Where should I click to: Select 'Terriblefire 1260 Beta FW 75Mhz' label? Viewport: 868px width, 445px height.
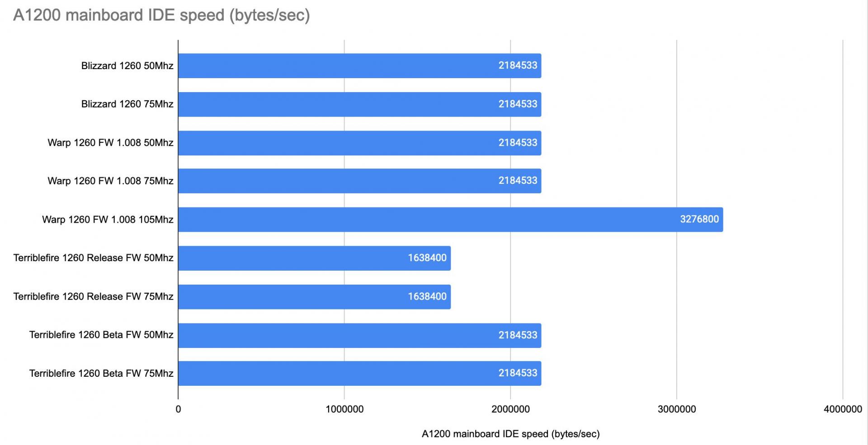pos(102,373)
